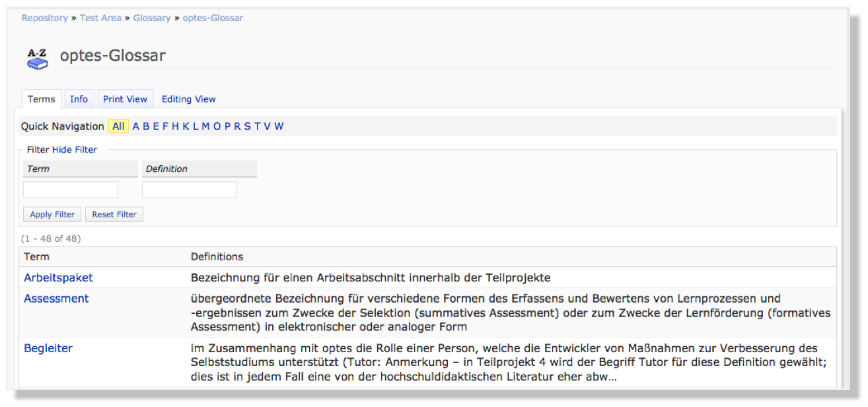
Task: Go to Repository in breadcrumb
Action: [x=44, y=18]
